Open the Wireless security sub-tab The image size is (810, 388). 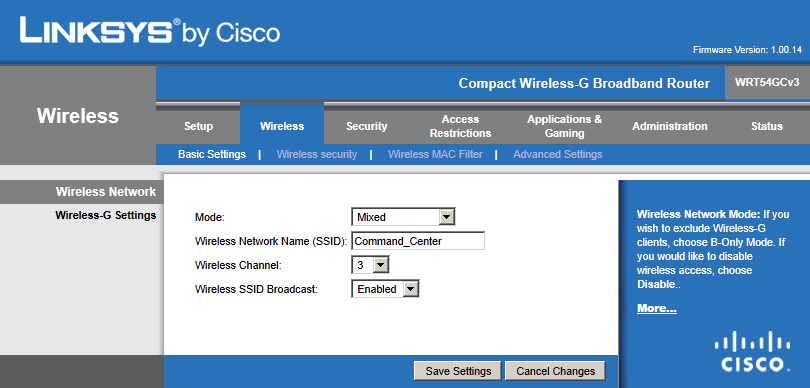[317, 154]
